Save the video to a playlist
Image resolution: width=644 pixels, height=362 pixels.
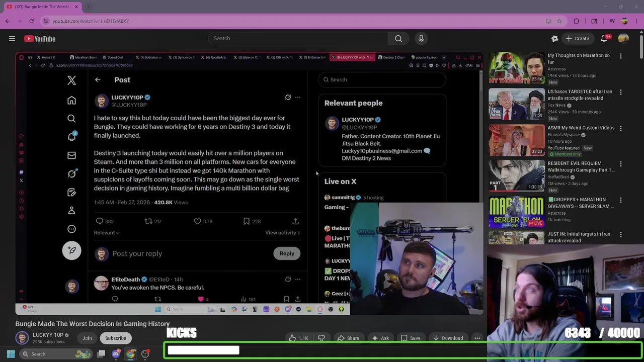[x=411, y=338]
